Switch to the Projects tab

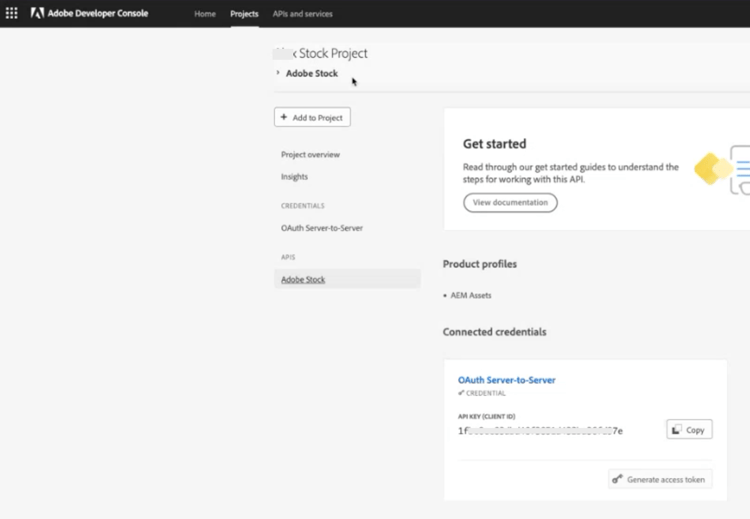point(244,14)
